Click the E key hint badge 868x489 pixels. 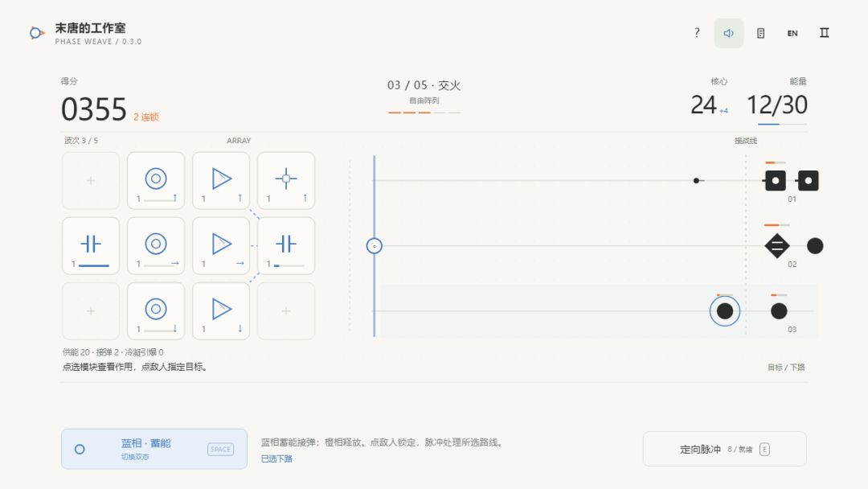[x=764, y=449]
